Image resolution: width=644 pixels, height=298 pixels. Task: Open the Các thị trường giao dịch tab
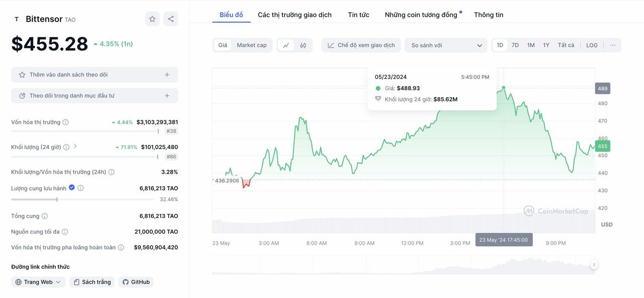295,15
